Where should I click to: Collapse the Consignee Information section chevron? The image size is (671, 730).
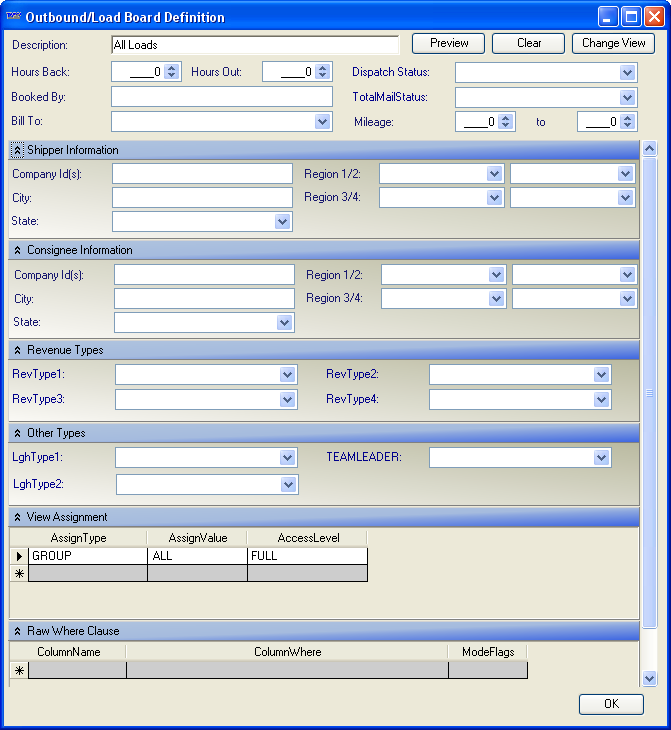(x=17, y=250)
